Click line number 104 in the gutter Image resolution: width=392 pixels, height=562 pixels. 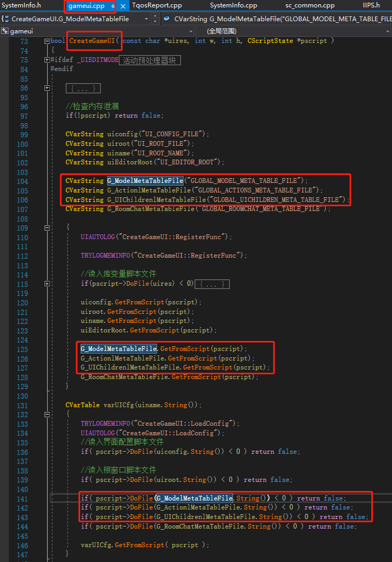click(x=22, y=181)
